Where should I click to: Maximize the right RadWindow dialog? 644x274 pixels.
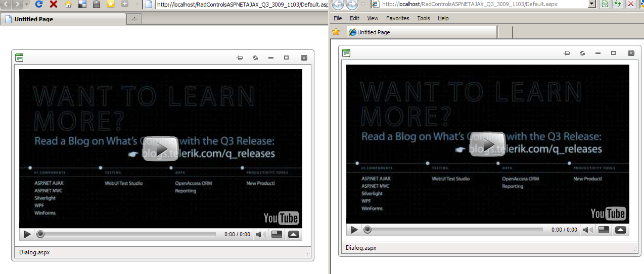pos(613,53)
